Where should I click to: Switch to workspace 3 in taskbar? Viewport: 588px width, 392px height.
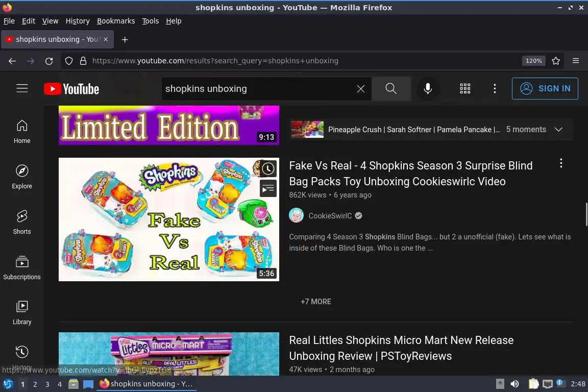(47, 384)
